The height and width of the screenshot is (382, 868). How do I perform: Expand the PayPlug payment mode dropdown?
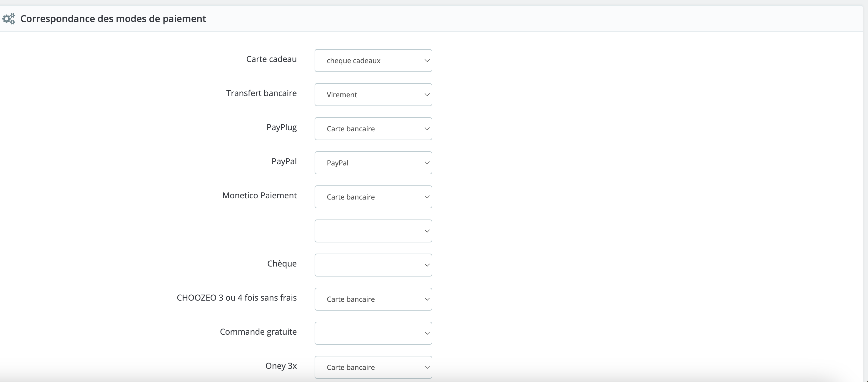click(373, 129)
